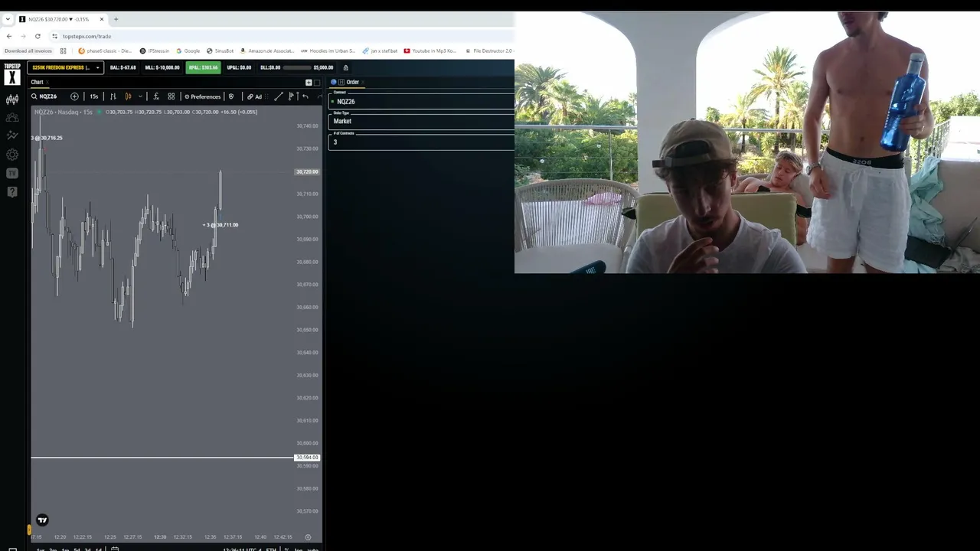Click the lock icon in the account bar

point(345,67)
